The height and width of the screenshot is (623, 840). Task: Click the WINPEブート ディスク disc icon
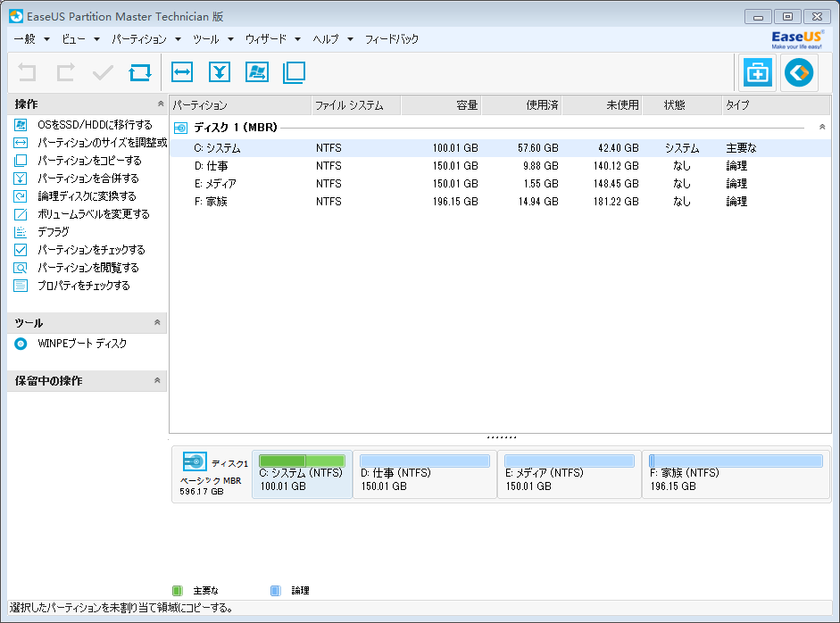click(21, 344)
